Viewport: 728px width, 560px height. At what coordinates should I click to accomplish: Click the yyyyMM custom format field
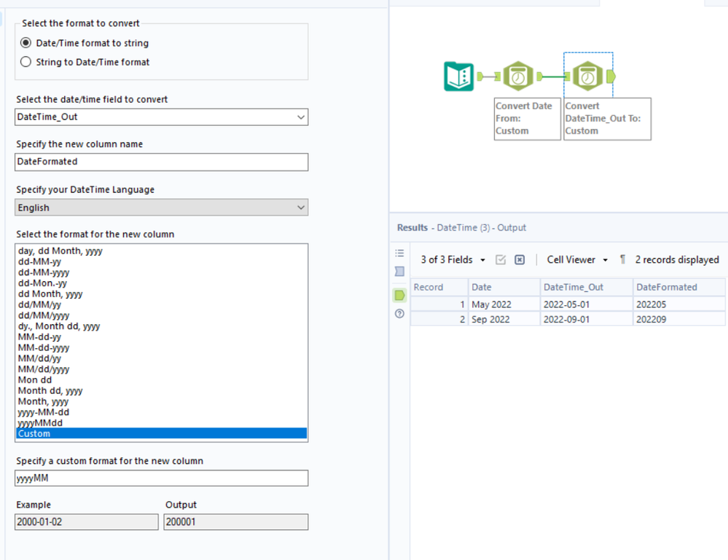[x=161, y=478]
